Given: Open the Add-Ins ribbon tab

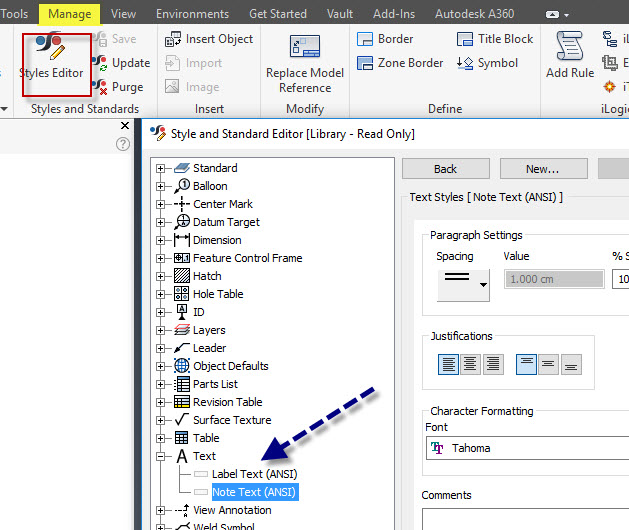Looking at the screenshot, I should [x=394, y=14].
